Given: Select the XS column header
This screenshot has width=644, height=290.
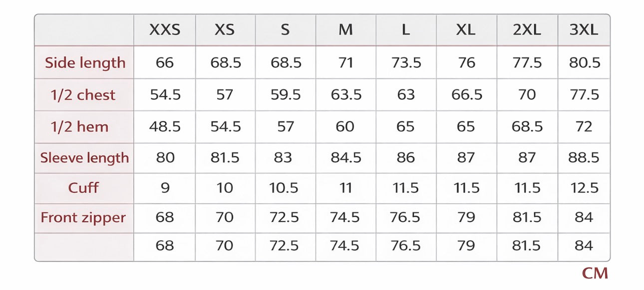Looking at the screenshot, I should tap(225, 30).
